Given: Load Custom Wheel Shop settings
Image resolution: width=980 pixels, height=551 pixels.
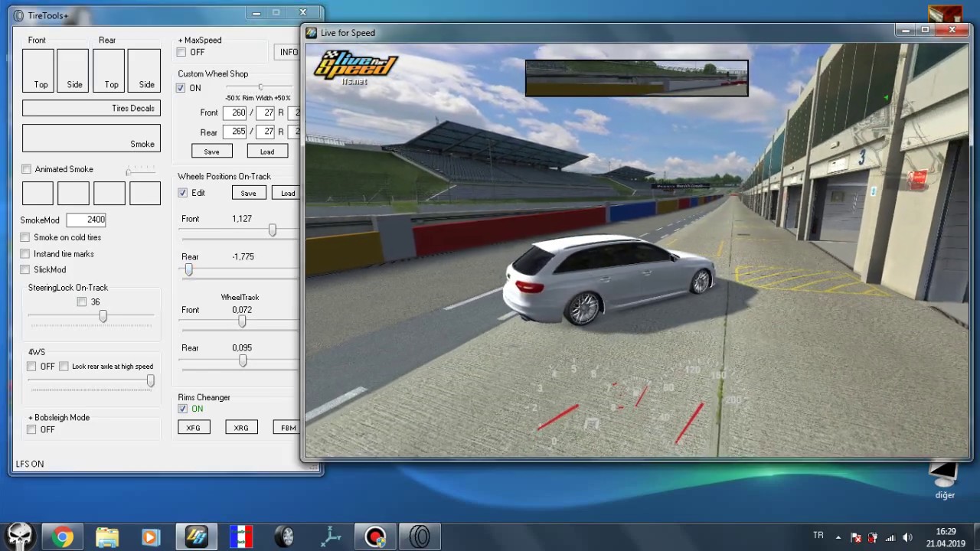Looking at the screenshot, I should click(x=266, y=152).
